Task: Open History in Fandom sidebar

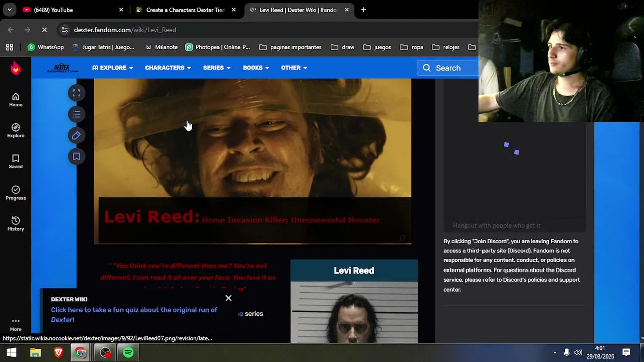Action: pyautogui.click(x=16, y=224)
